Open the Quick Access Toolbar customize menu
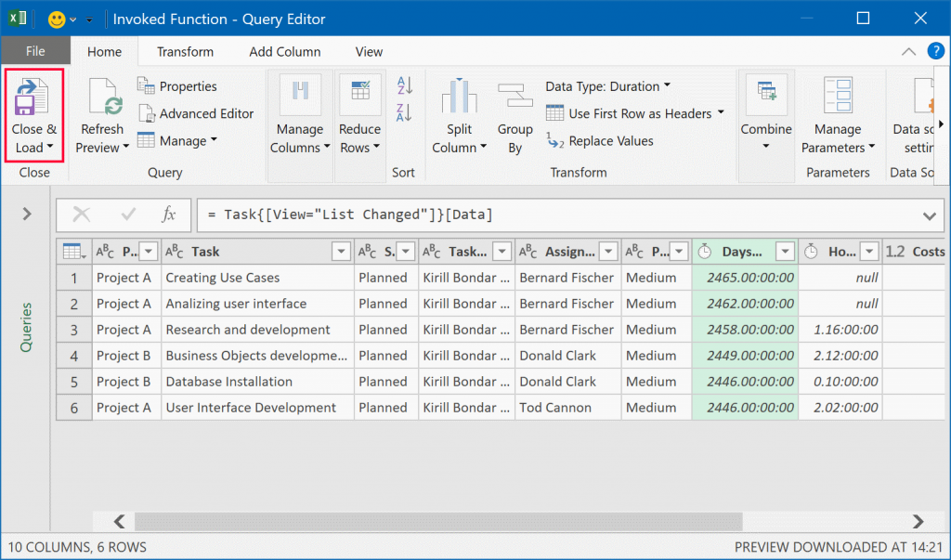The width and height of the screenshot is (951, 560). [89, 20]
